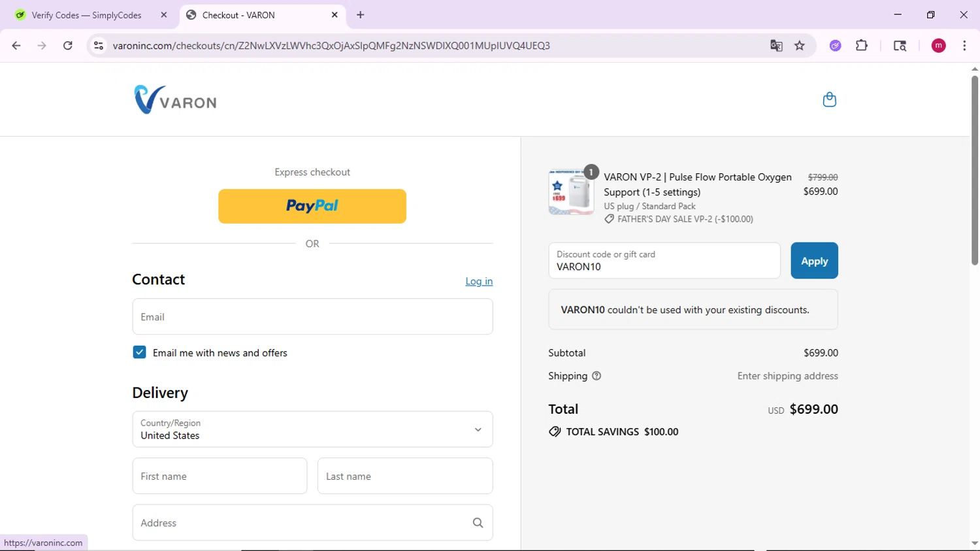Click the Last name field
This screenshot has width=980, height=551.
[x=405, y=476]
